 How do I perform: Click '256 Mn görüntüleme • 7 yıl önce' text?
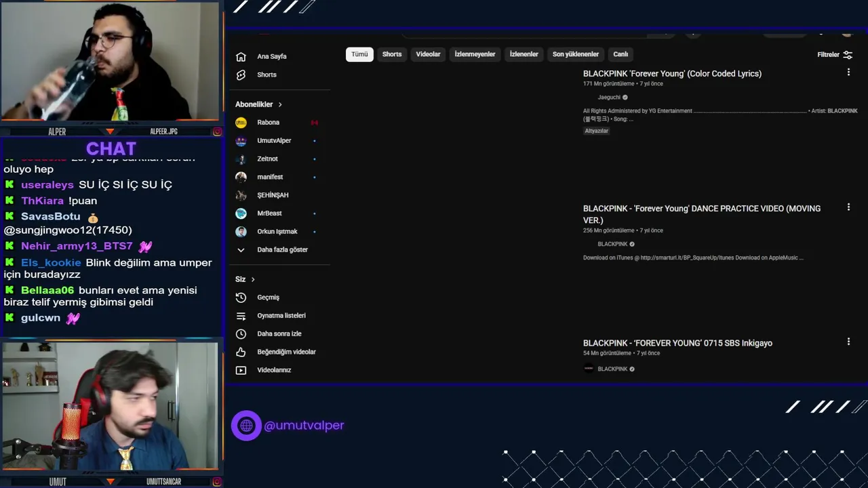(623, 230)
